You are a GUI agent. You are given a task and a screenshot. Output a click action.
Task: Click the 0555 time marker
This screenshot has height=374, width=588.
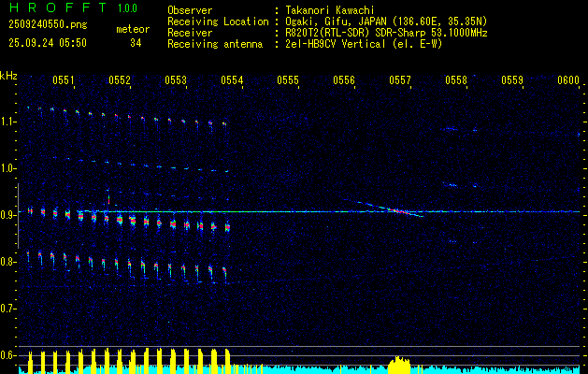pyautogui.click(x=288, y=80)
